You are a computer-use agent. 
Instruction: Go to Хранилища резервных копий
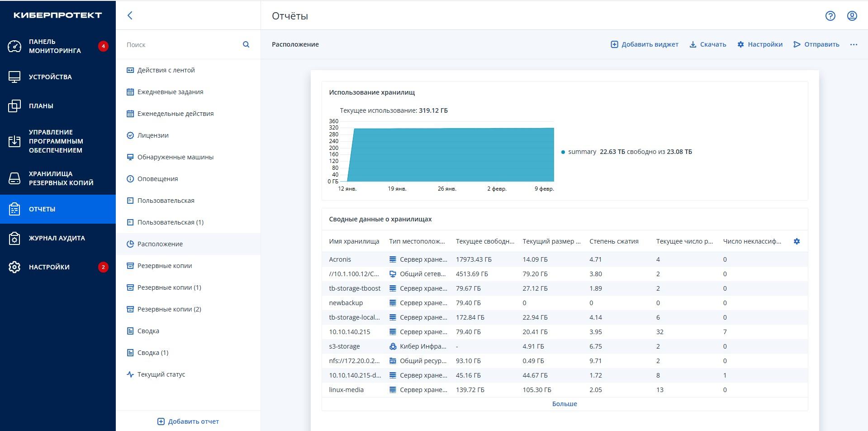tap(61, 178)
